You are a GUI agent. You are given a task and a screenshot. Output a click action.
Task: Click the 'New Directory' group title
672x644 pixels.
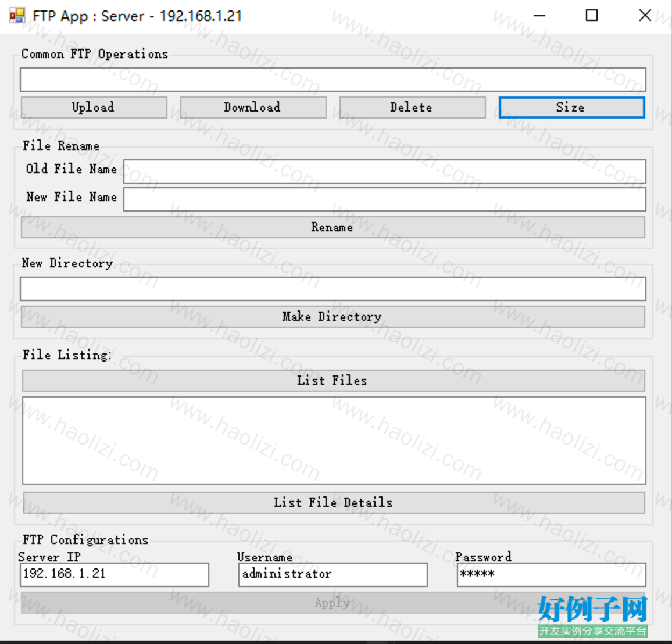(x=67, y=263)
